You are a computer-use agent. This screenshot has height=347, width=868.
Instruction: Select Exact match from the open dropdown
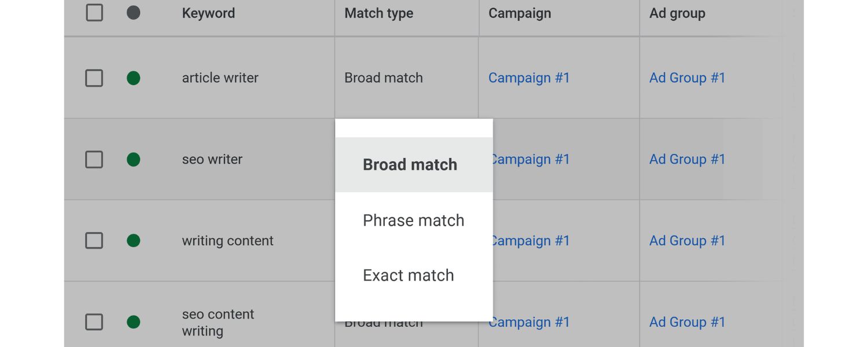(408, 275)
